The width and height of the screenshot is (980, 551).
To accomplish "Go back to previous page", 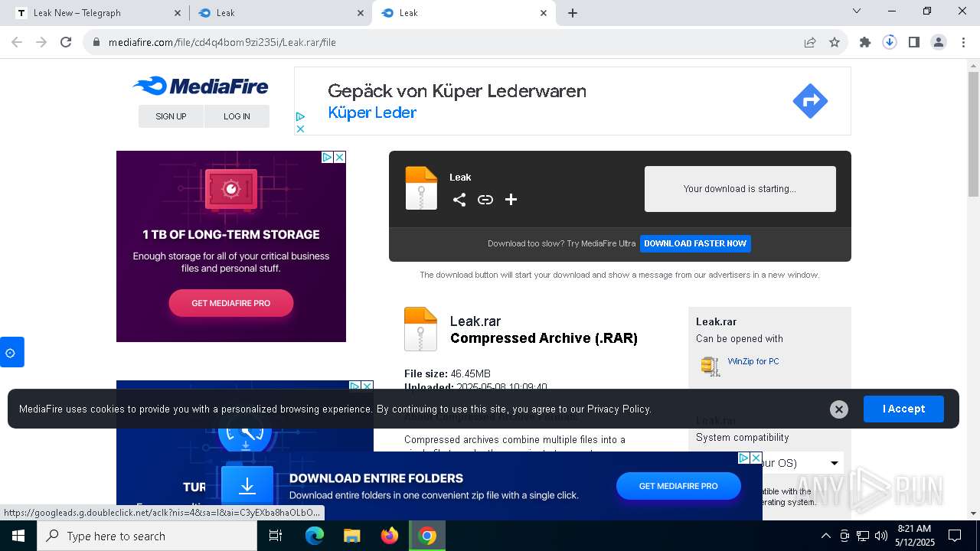I will pos(17,43).
